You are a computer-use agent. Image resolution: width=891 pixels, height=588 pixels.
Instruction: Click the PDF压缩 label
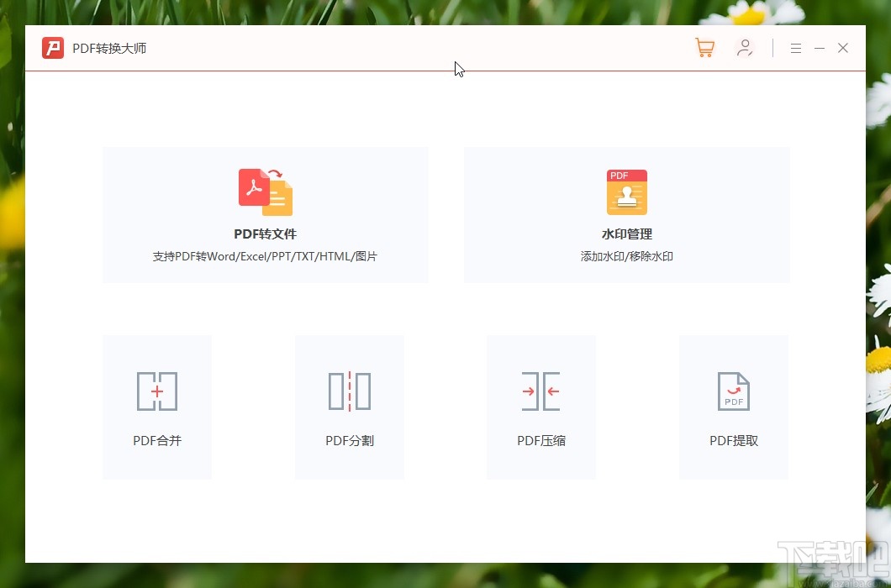pos(541,440)
